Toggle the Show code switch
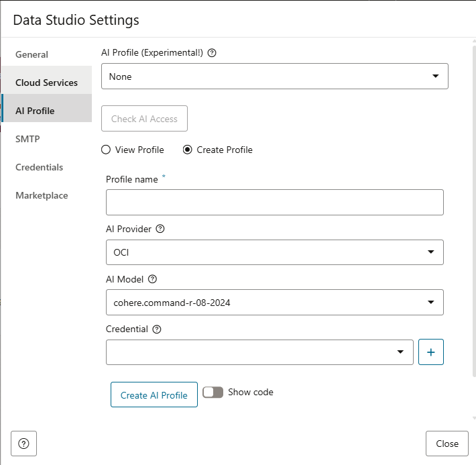 click(x=213, y=393)
